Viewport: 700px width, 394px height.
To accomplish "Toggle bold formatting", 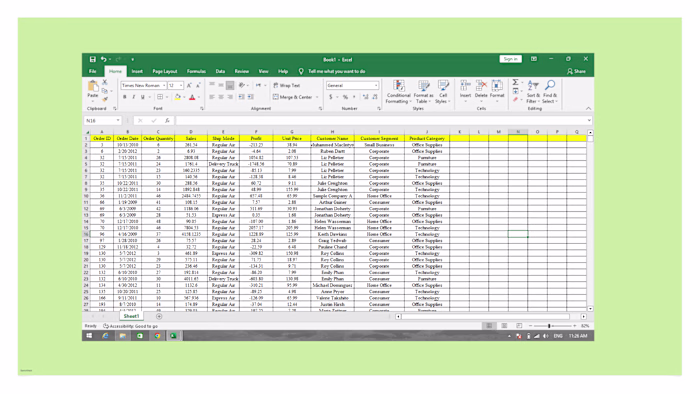I will click(x=125, y=97).
